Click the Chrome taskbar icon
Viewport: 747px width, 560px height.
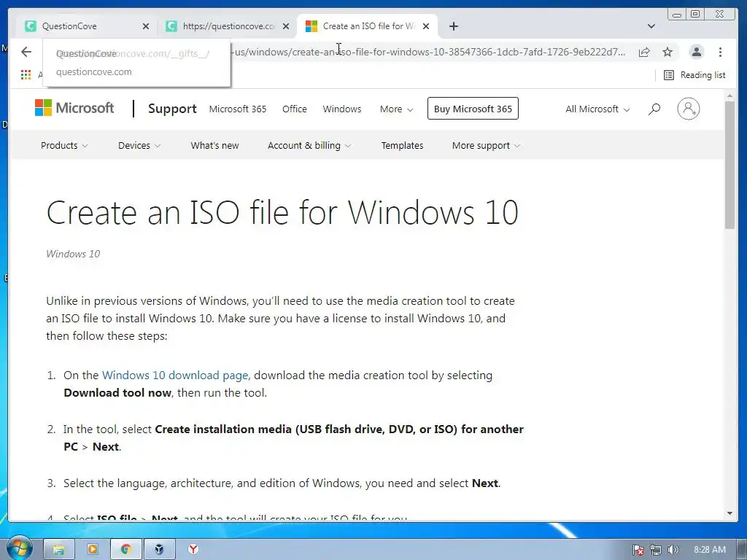125,549
